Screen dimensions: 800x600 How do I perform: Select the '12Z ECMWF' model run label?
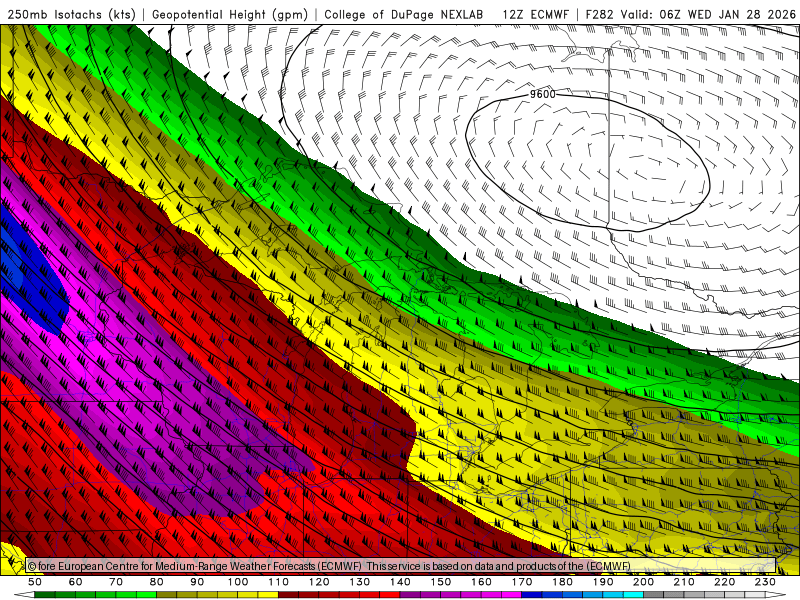[535, 14]
